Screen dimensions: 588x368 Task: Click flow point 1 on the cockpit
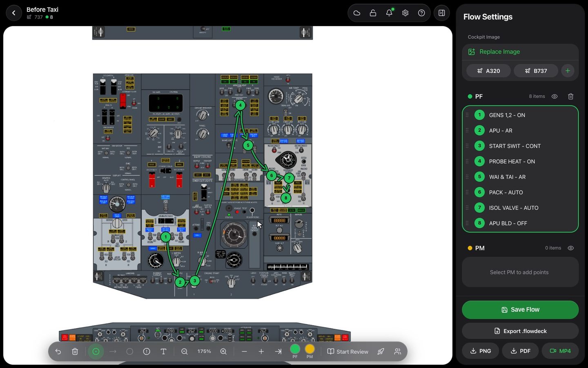[x=165, y=237]
